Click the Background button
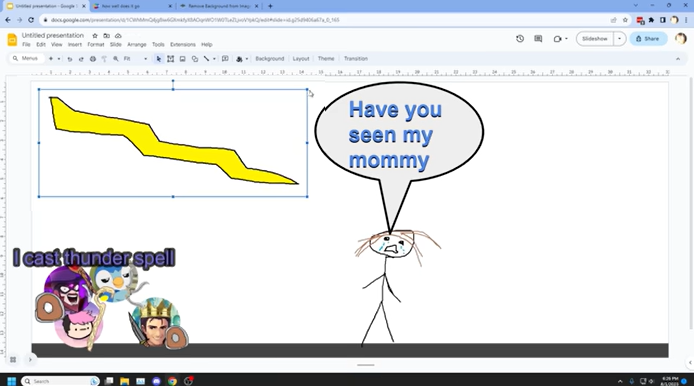This screenshot has width=694, height=386. [270, 58]
